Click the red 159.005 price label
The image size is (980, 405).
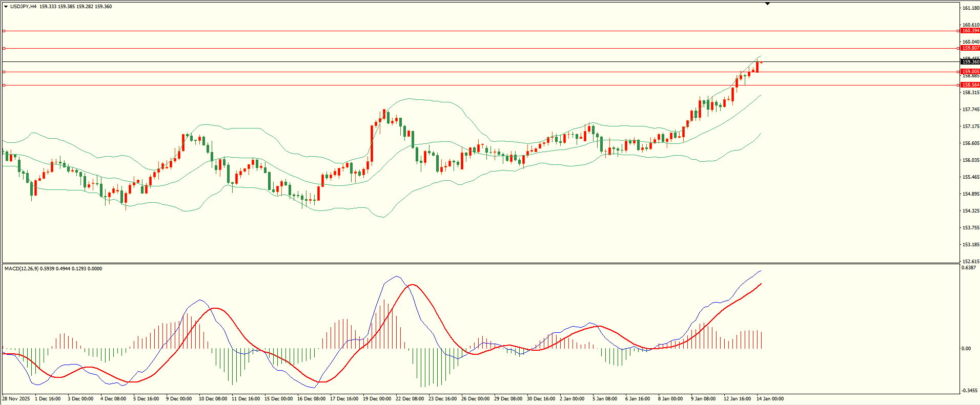970,72
